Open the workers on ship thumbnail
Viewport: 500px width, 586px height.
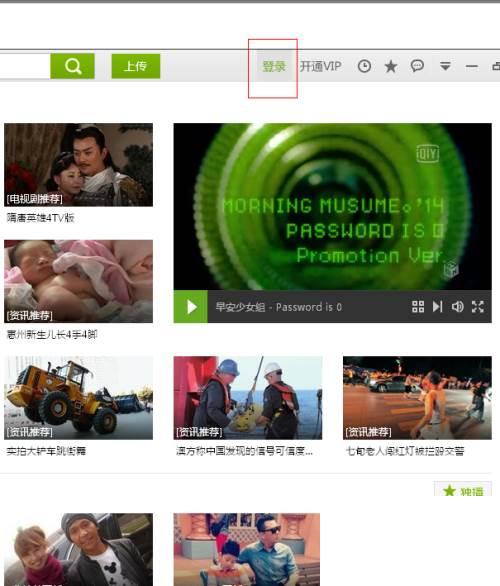coord(248,398)
